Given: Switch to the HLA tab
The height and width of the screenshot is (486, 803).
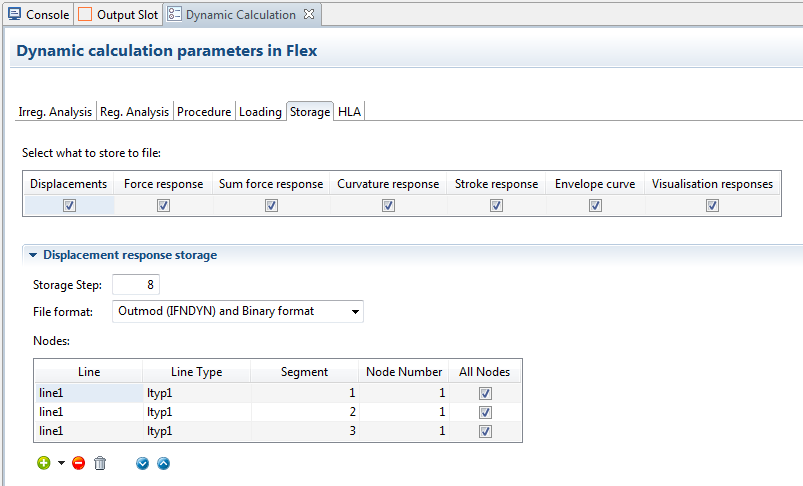Looking at the screenshot, I should pyautogui.click(x=349, y=112).
